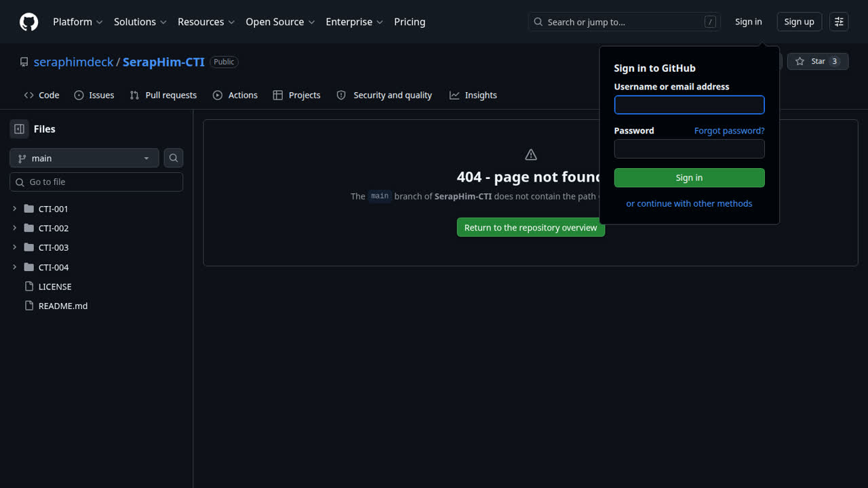Click the README.md file icon

point(28,306)
